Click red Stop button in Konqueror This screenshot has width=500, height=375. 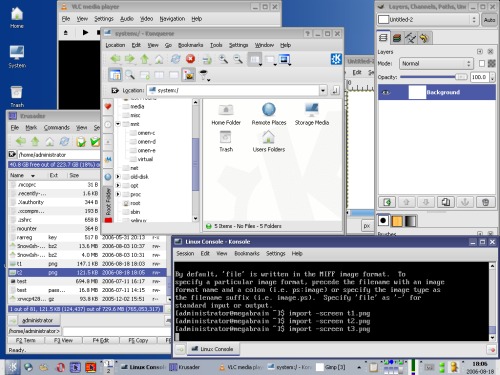pyautogui.click(x=190, y=59)
